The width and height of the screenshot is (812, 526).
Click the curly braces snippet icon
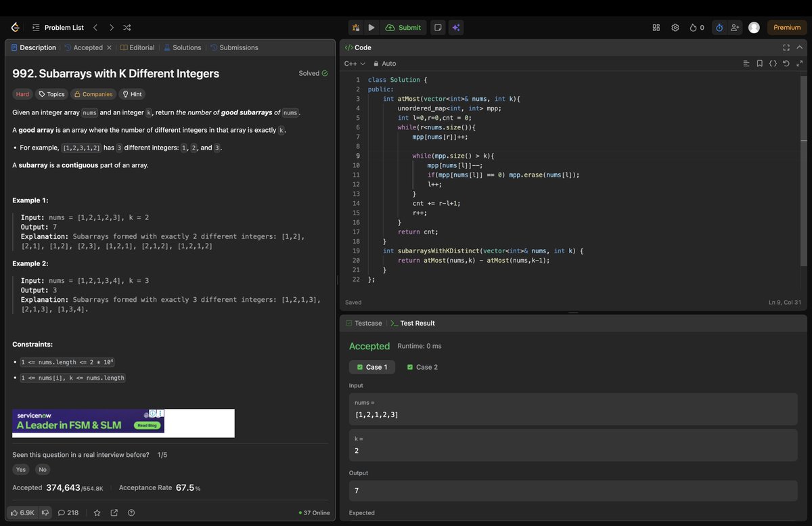pyautogui.click(x=773, y=64)
